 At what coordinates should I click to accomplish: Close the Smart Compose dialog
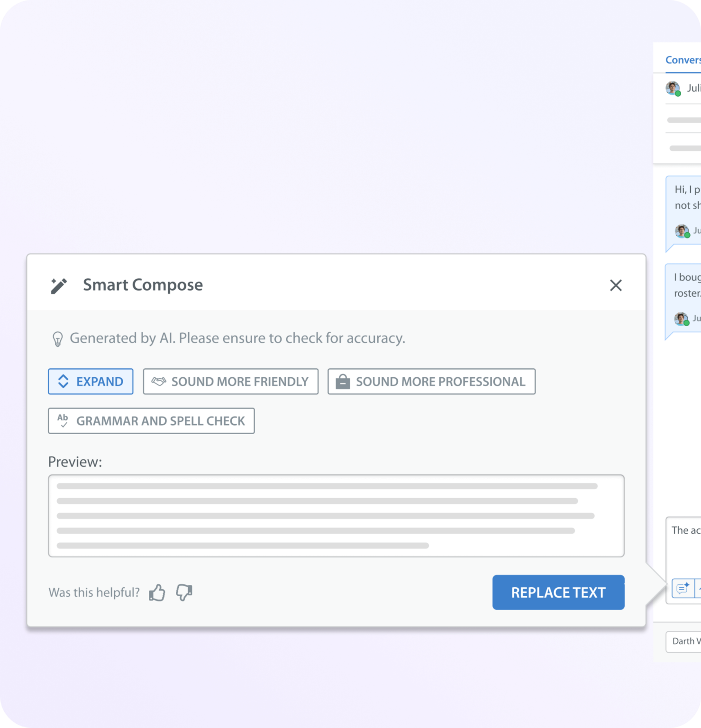[616, 285]
